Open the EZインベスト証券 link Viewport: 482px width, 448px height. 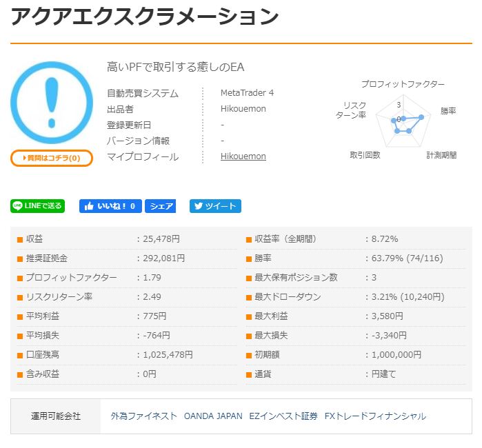pos(283,416)
